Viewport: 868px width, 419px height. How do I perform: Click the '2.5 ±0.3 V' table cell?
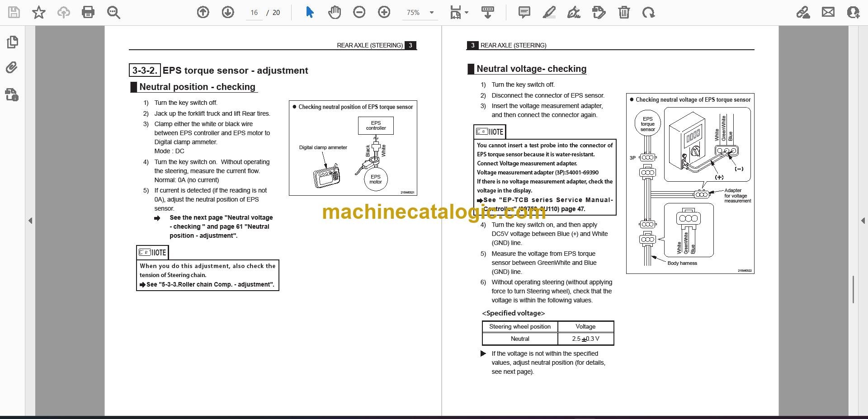(x=585, y=339)
